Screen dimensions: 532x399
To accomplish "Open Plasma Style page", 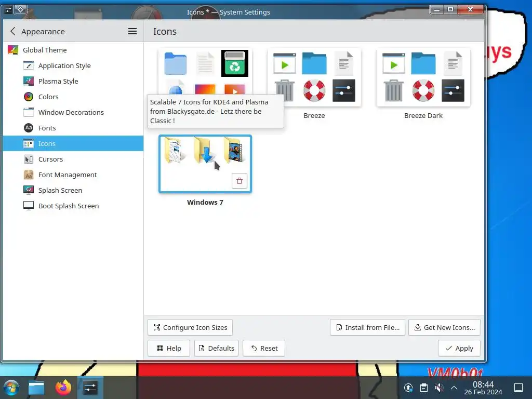I will 73,81.
